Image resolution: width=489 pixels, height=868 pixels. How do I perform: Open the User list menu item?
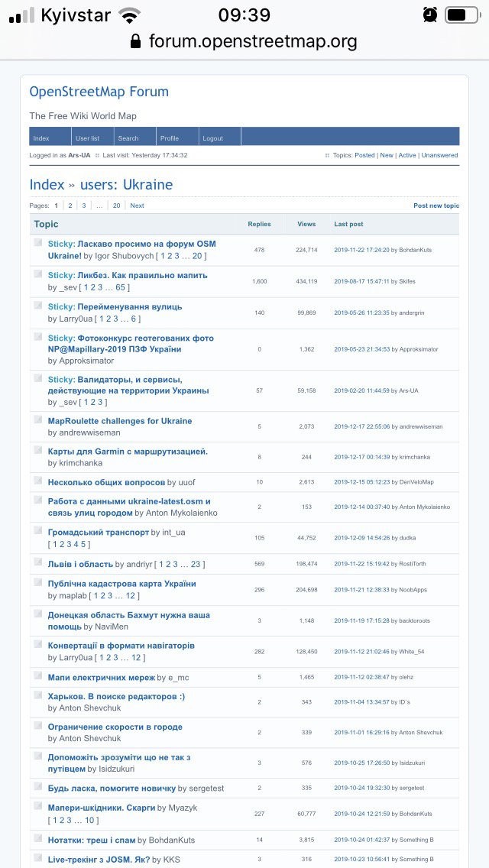pyautogui.click(x=88, y=138)
